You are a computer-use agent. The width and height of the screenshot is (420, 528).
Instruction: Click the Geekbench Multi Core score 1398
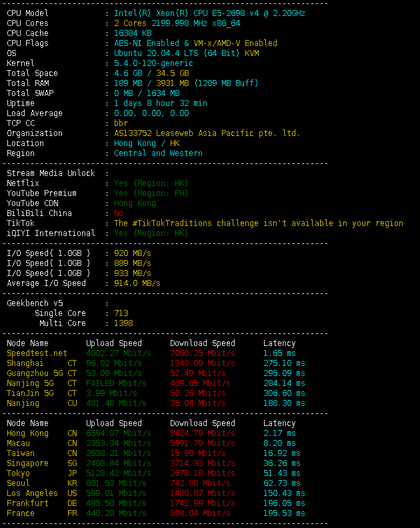[x=123, y=323]
